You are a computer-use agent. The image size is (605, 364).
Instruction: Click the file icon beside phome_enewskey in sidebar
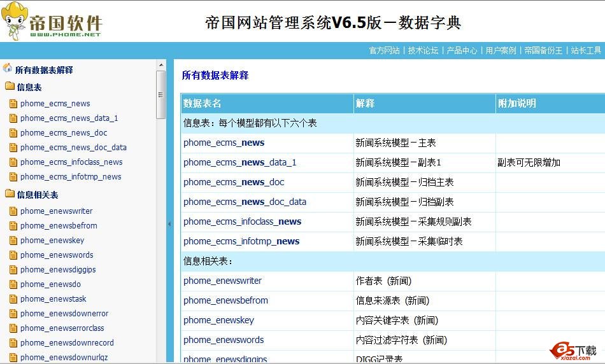[13, 241]
